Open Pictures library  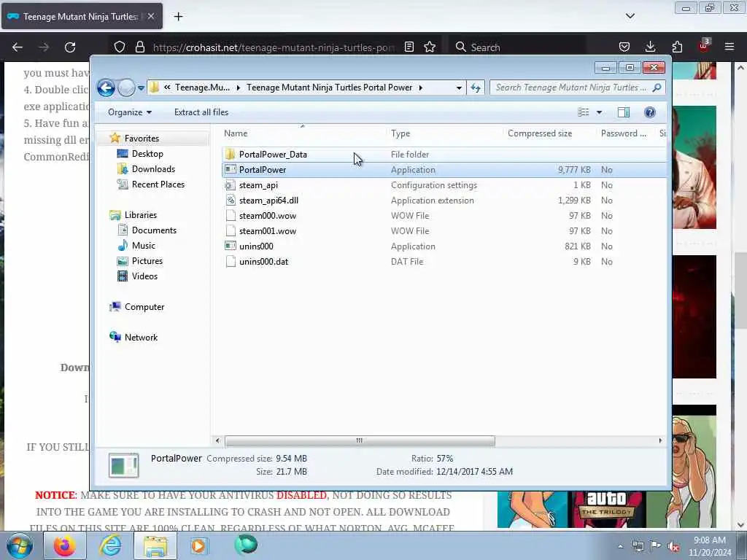coord(147,261)
